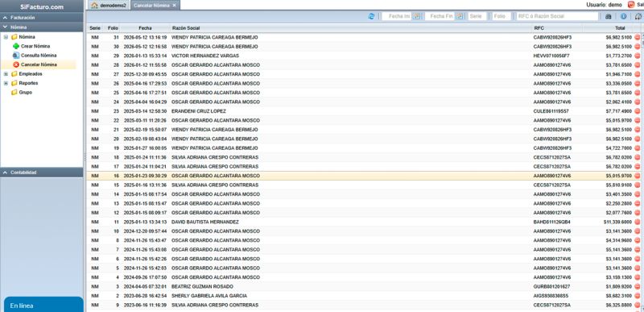
Task: Select SHERLY GABRIELA AVILA GARCIA row name
Action: [209, 296]
